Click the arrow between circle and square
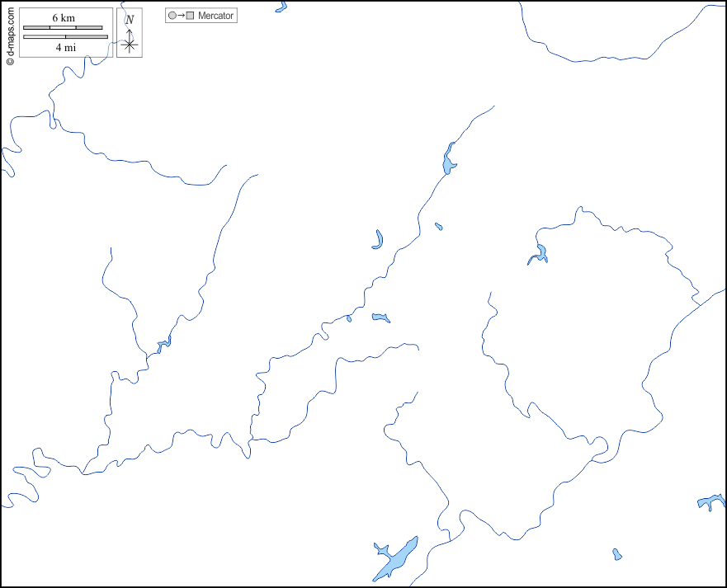This screenshot has height=588, width=727. tap(181, 16)
